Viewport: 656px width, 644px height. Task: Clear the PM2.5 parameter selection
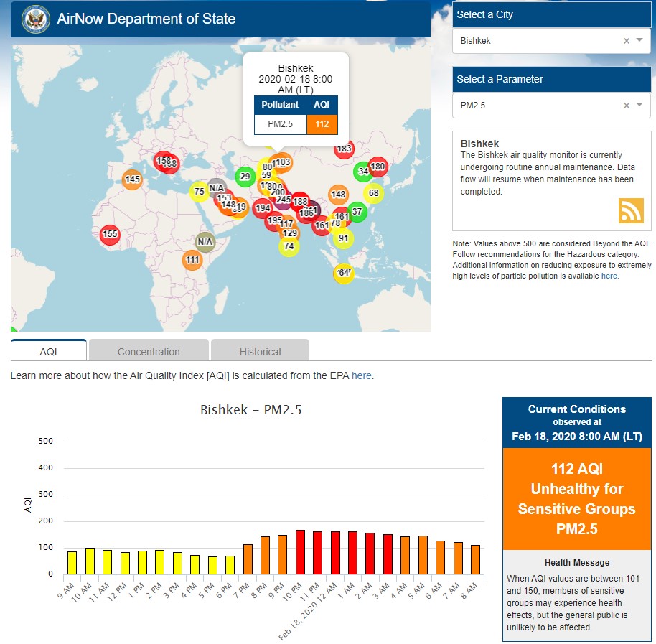pos(626,106)
